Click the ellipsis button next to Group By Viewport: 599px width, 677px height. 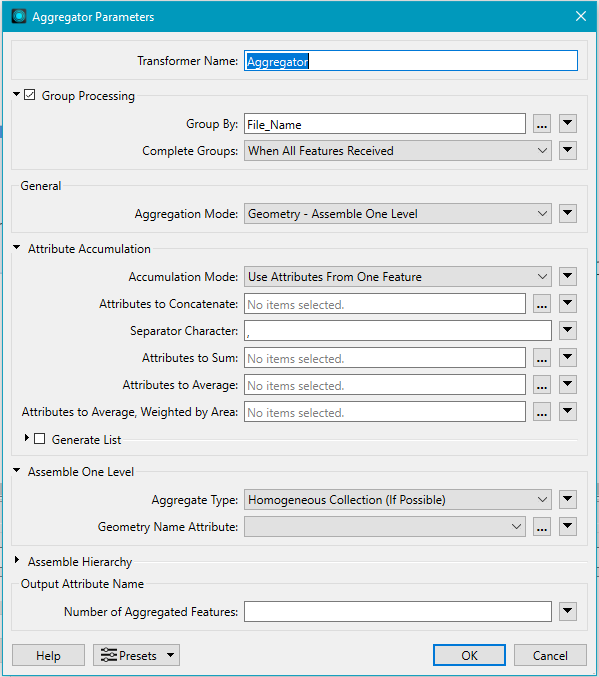coord(542,124)
